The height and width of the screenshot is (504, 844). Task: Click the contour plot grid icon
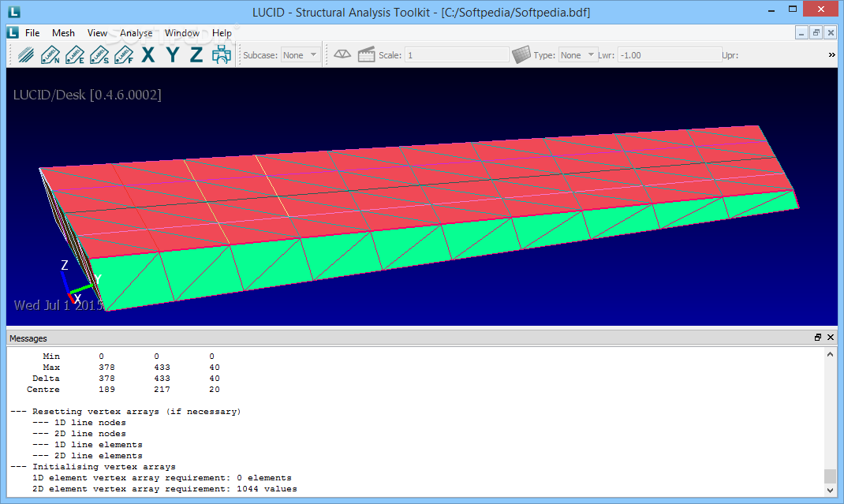click(521, 54)
